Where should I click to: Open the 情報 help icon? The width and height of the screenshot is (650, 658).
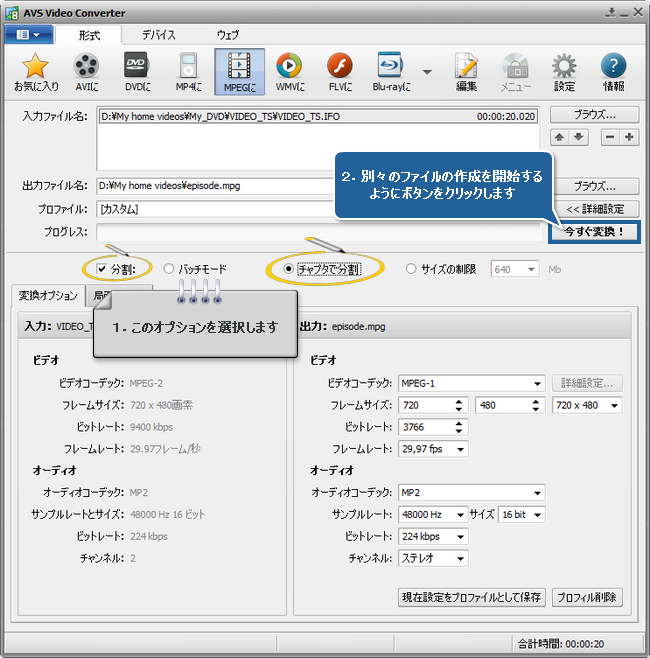tap(613, 72)
